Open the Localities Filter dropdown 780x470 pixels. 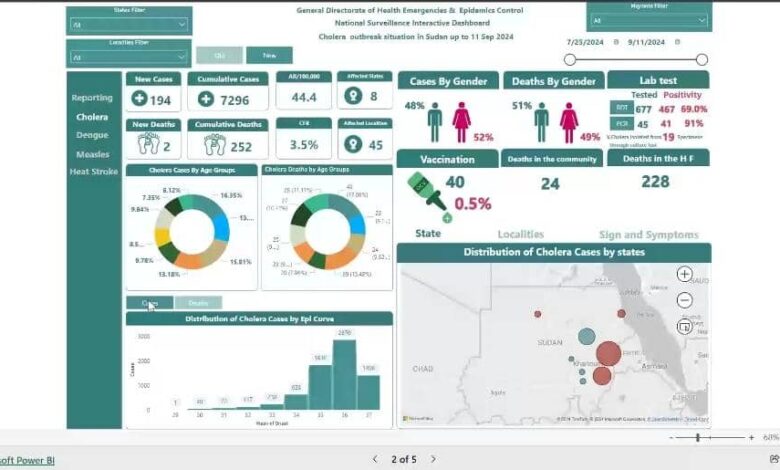pos(181,58)
